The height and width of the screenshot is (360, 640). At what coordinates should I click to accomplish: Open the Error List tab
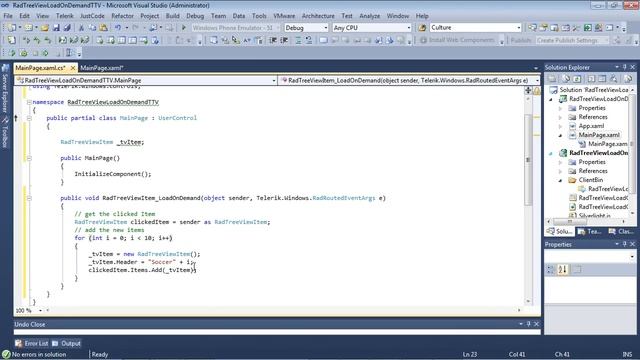tap(32, 344)
